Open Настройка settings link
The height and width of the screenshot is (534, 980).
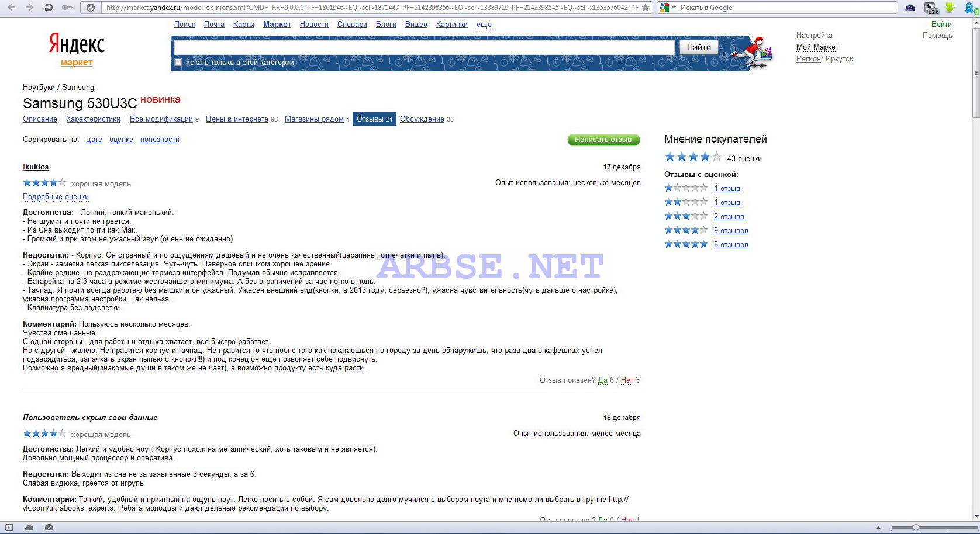click(814, 36)
